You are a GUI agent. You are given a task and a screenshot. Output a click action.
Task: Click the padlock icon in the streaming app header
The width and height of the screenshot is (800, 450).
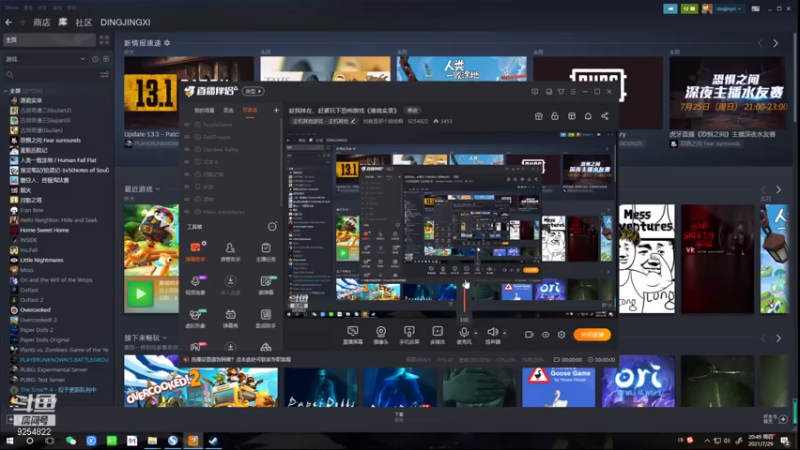(555, 116)
